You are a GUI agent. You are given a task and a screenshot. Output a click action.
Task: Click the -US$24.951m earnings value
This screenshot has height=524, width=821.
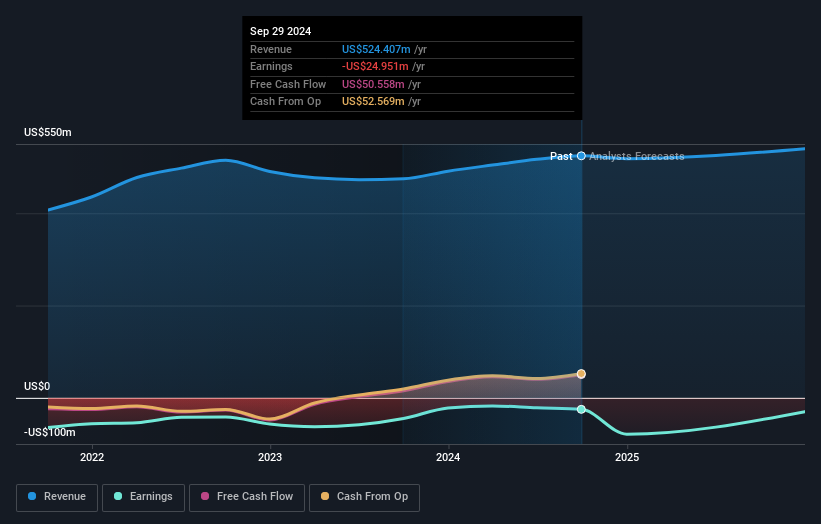click(x=375, y=66)
